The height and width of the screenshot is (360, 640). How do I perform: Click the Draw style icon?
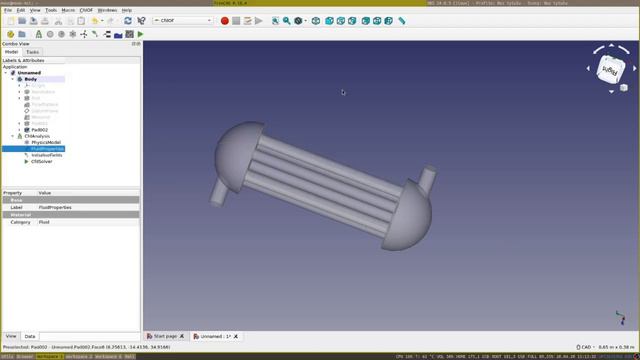[298, 21]
